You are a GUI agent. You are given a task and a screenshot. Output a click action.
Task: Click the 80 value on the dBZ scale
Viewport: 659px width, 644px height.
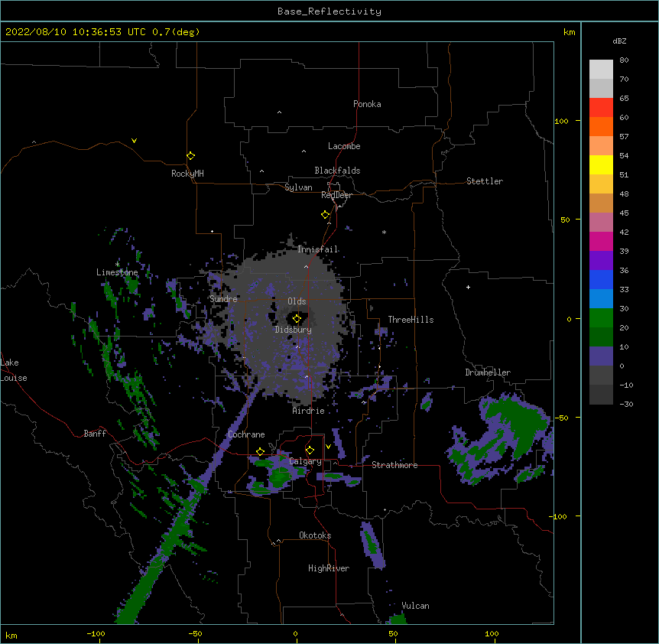coord(624,60)
